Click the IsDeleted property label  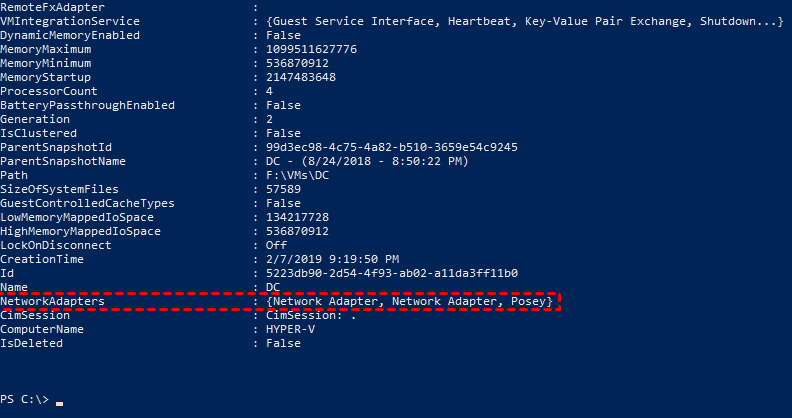[x=31, y=343]
